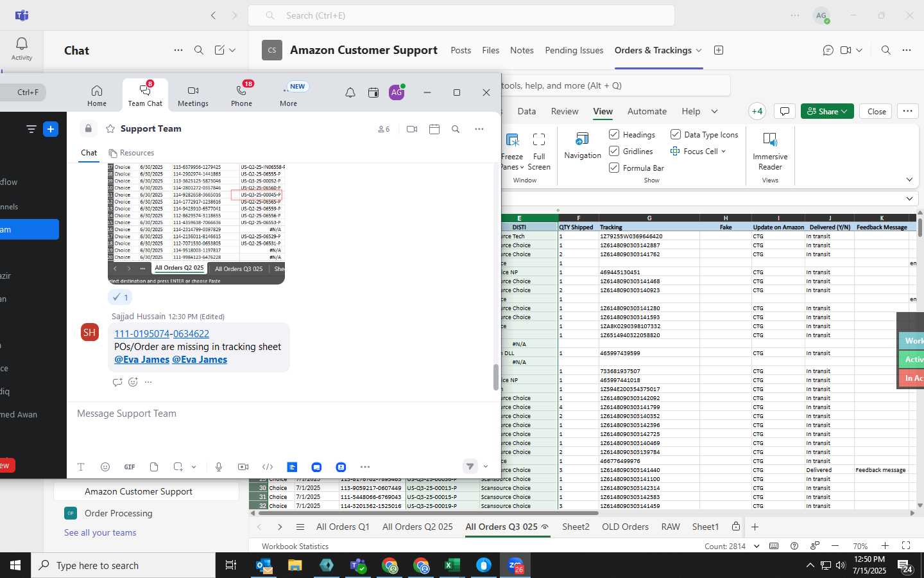Open Phone tab with 18 badge
Image resolution: width=924 pixels, height=578 pixels.
tap(242, 94)
